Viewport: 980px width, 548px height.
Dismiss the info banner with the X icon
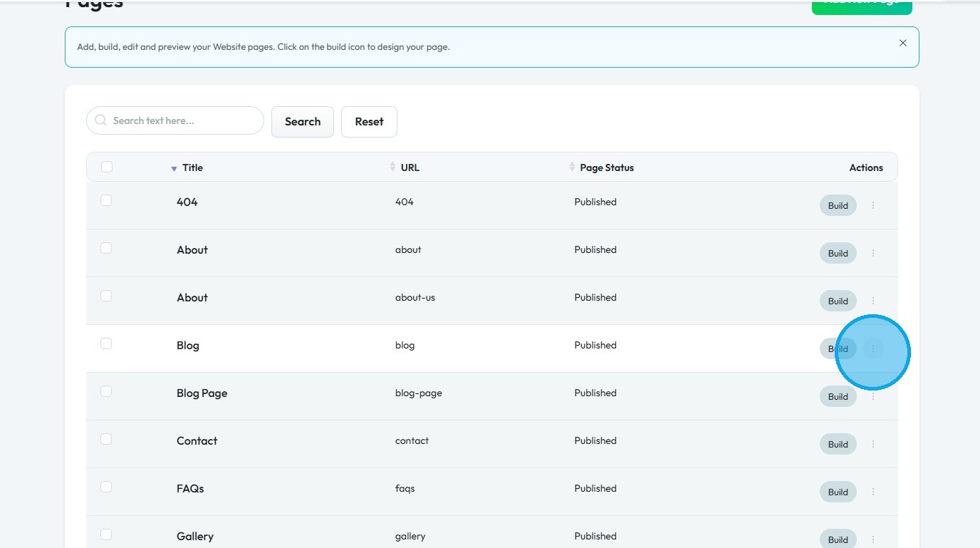point(903,43)
